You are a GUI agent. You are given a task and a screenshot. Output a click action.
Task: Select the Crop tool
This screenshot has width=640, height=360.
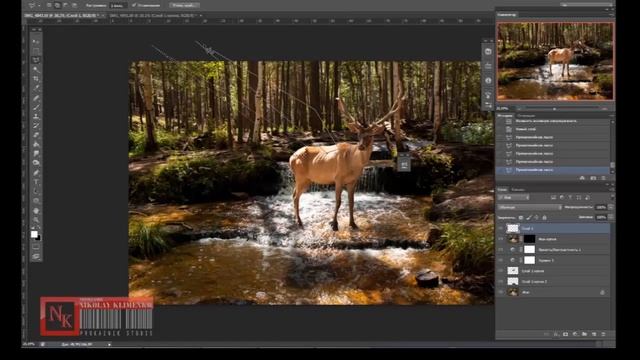tap(36, 78)
